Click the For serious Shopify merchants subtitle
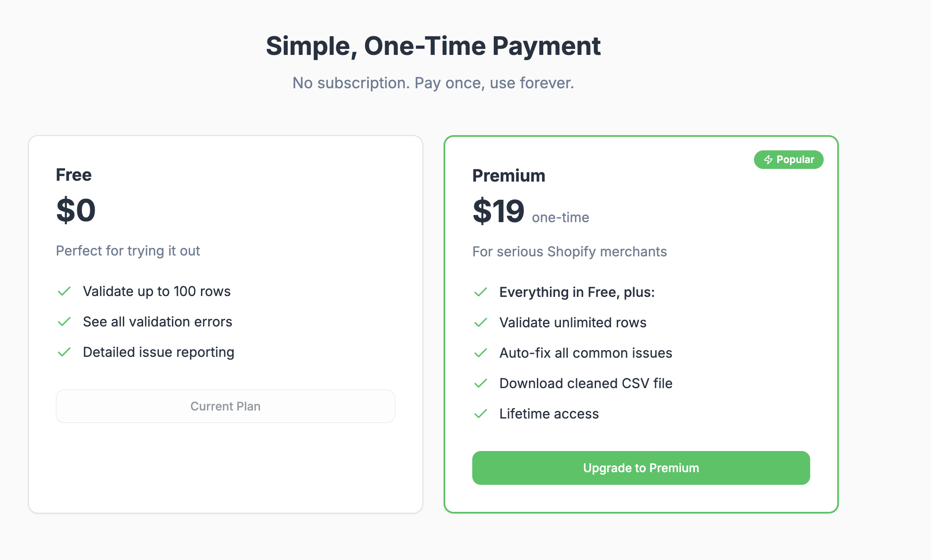The width and height of the screenshot is (931, 560). point(570,251)
